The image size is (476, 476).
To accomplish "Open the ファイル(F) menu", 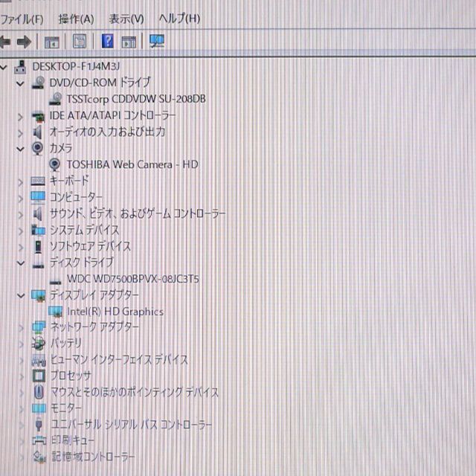I will click(x=22, y=19).
